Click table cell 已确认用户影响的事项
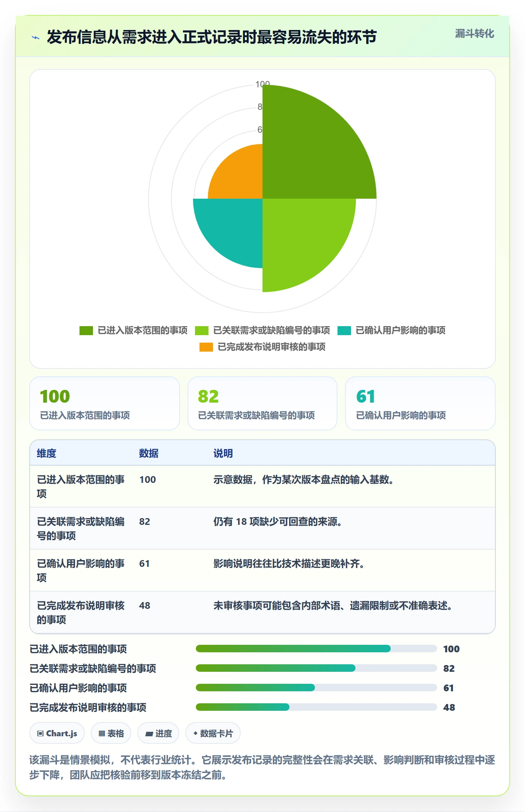 (x=81, y=571)
